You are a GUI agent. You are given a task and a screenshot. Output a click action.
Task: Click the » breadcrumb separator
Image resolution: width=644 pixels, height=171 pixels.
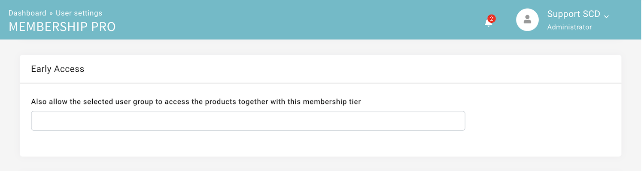pyautogui.click(x=51, y=13)
